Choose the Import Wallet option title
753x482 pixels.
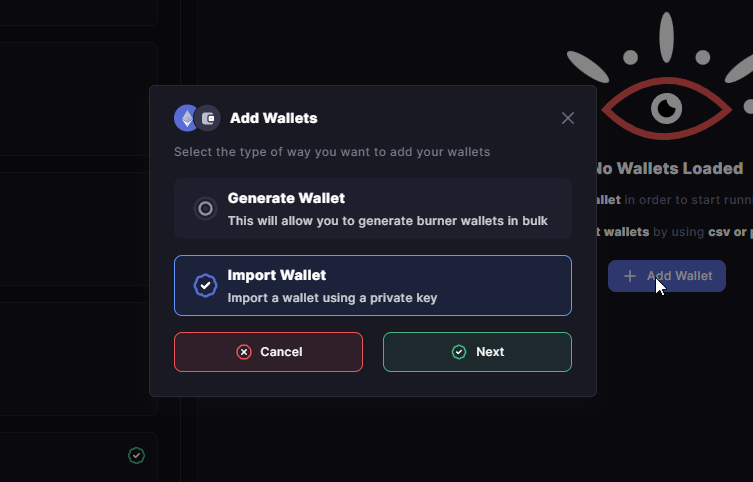coord(277,275)
